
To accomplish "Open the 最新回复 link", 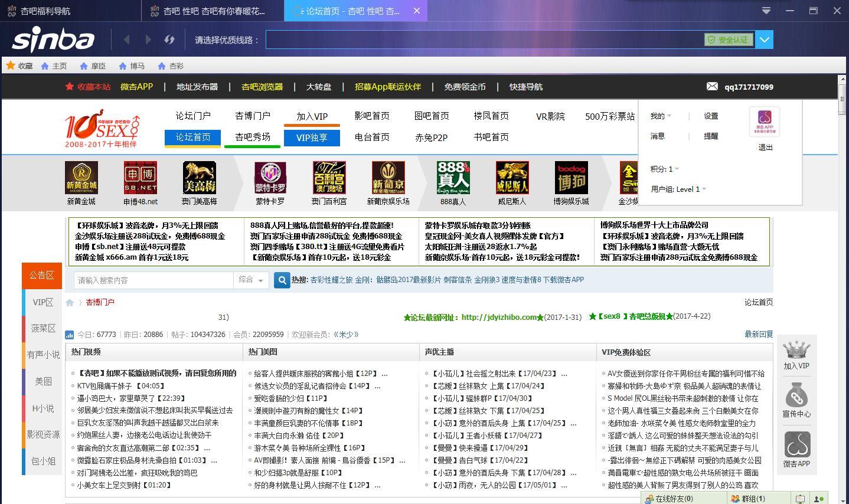I will pos(759,334).
